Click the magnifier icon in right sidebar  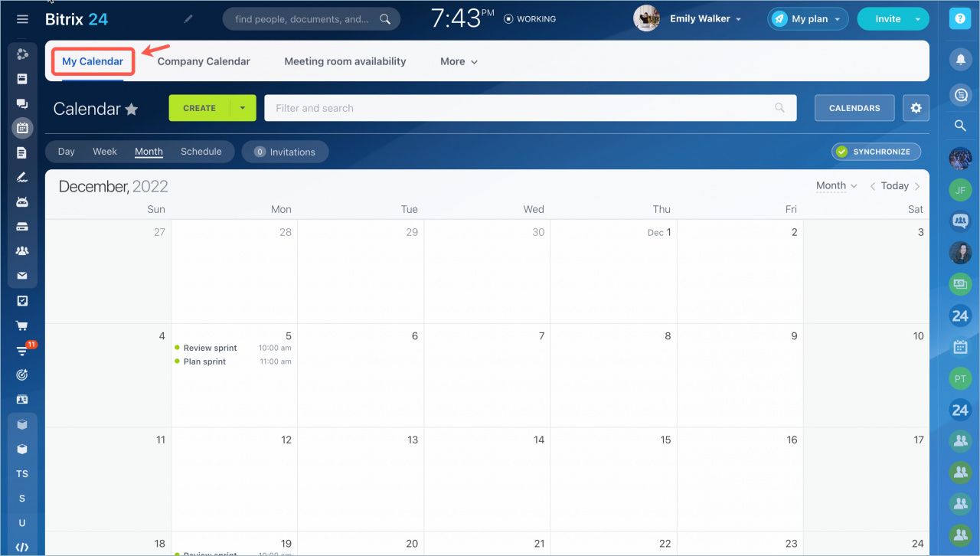(x=960, y=126)
